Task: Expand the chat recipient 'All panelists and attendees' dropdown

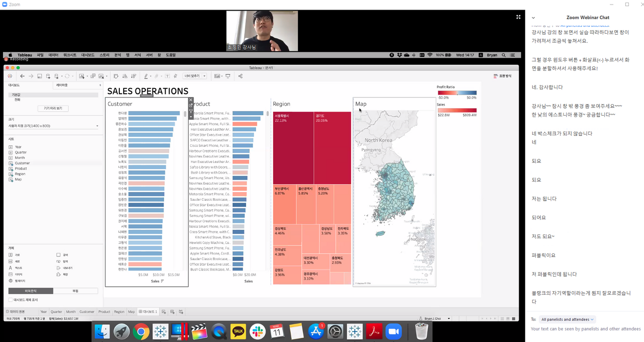Action: (x=568, y=319)
